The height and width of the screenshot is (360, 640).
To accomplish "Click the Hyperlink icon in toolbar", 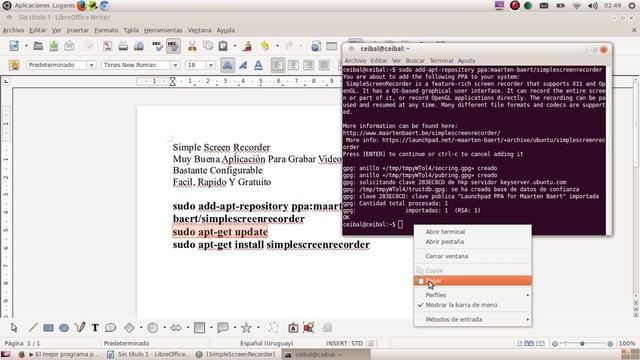I will tap(316, 46).
